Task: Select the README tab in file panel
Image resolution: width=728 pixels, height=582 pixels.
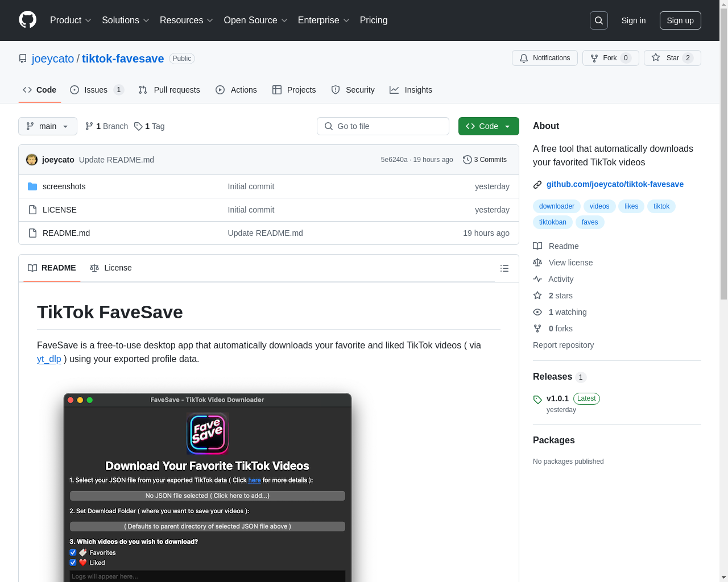Action: coord(52,268)
